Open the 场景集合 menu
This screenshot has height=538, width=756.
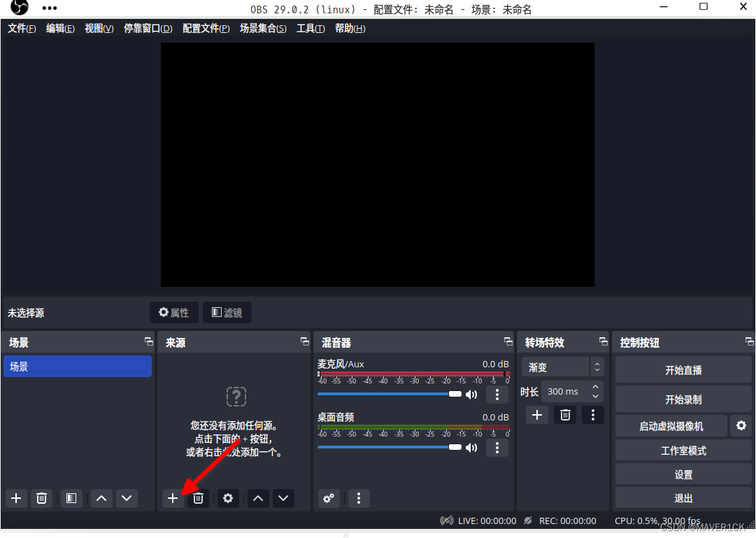[263, 29]
